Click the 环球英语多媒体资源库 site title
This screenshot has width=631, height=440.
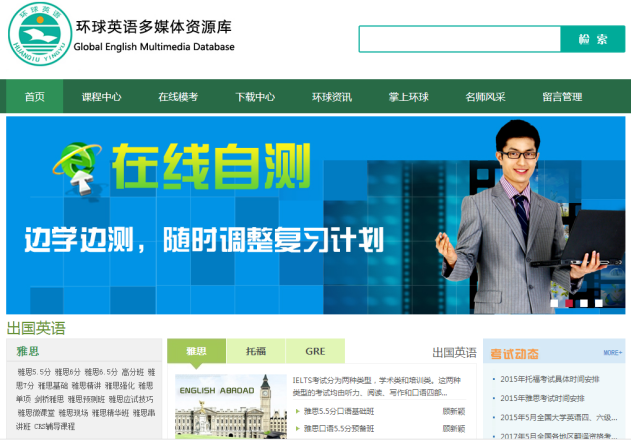[154, 27]
